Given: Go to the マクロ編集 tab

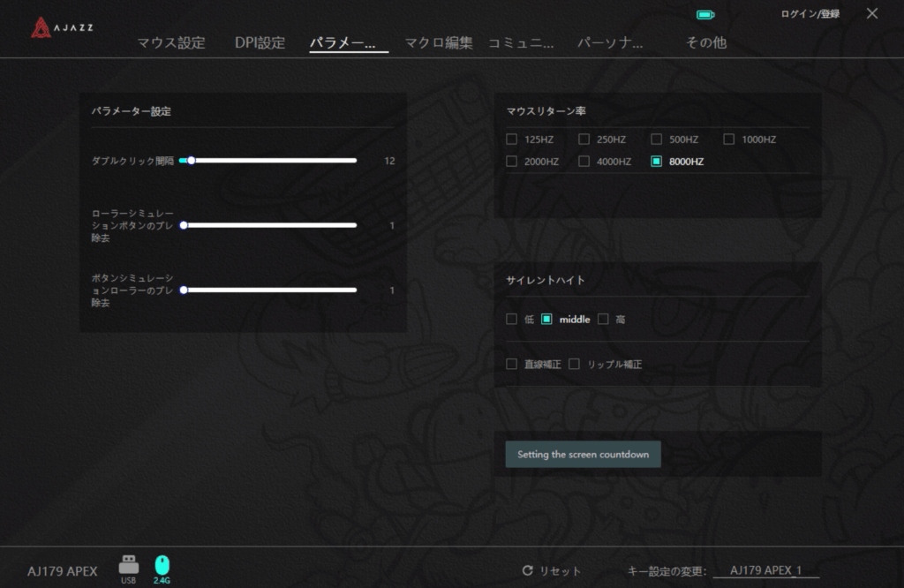Looking at the screenshot, I should (439, 42).
